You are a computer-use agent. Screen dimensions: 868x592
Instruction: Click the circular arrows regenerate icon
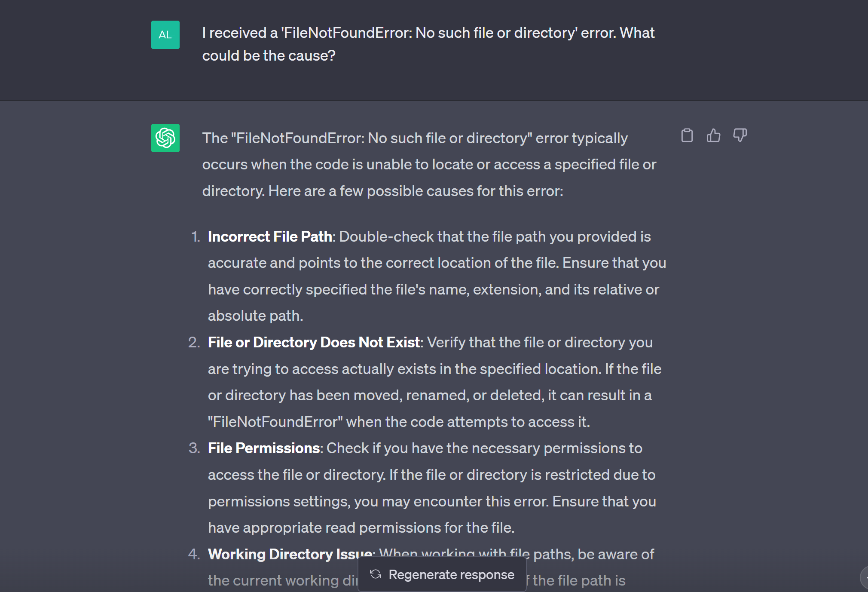tap(376, 574)
